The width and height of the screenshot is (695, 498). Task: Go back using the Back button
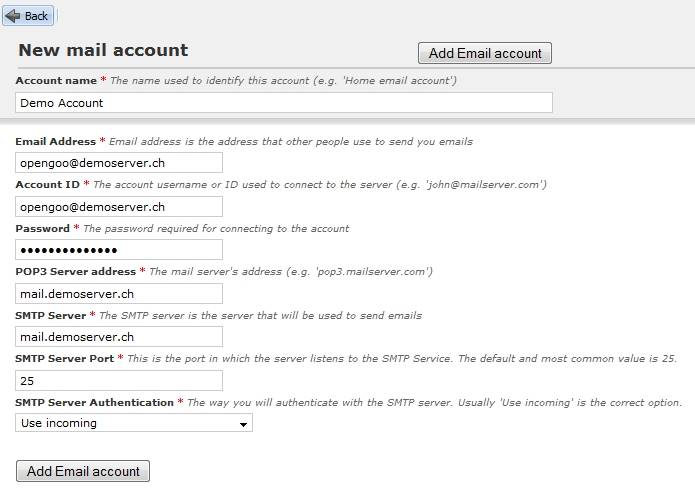(28, 16)
